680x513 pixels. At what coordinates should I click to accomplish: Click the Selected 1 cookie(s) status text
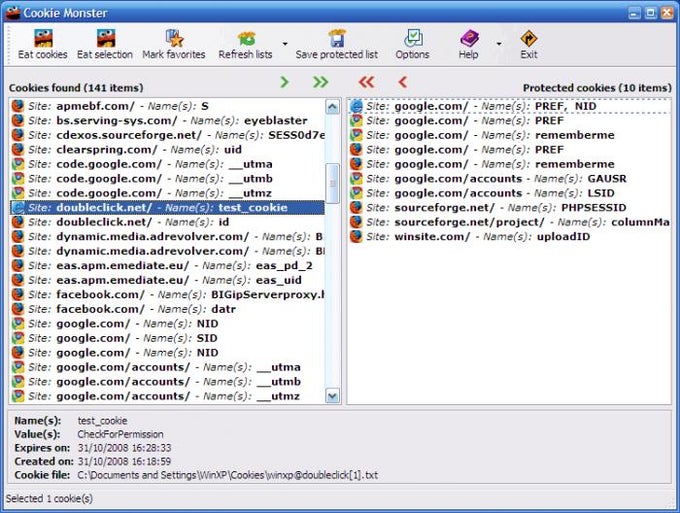(x=49, y=499)
